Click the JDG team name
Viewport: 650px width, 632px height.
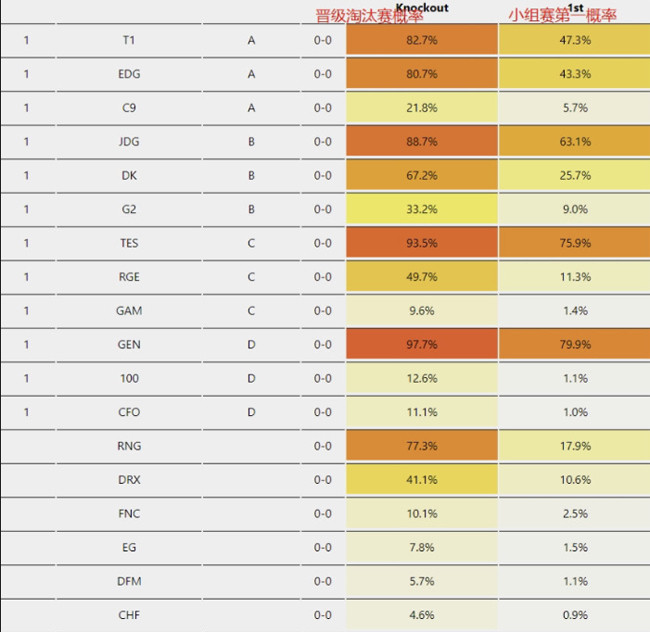[129, 142]
